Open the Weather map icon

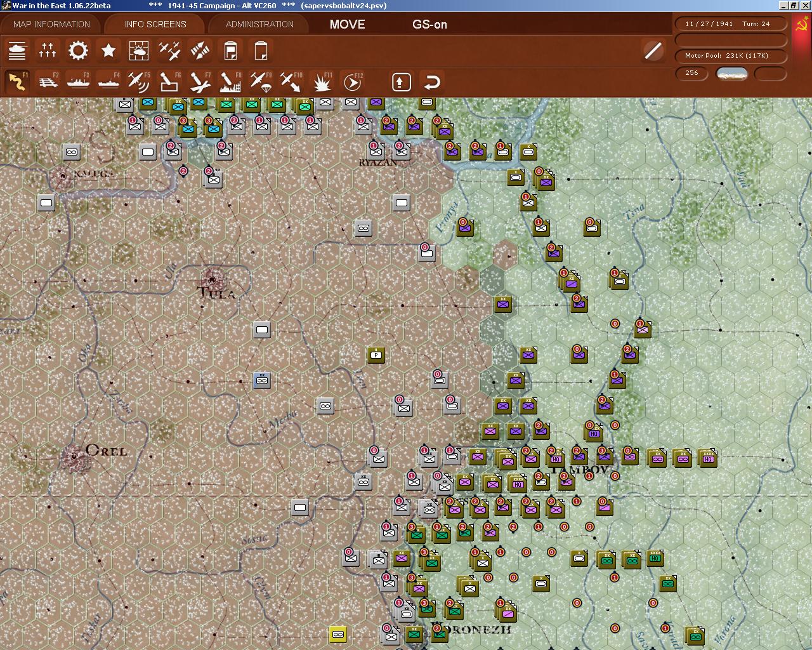tap(139, 50)
